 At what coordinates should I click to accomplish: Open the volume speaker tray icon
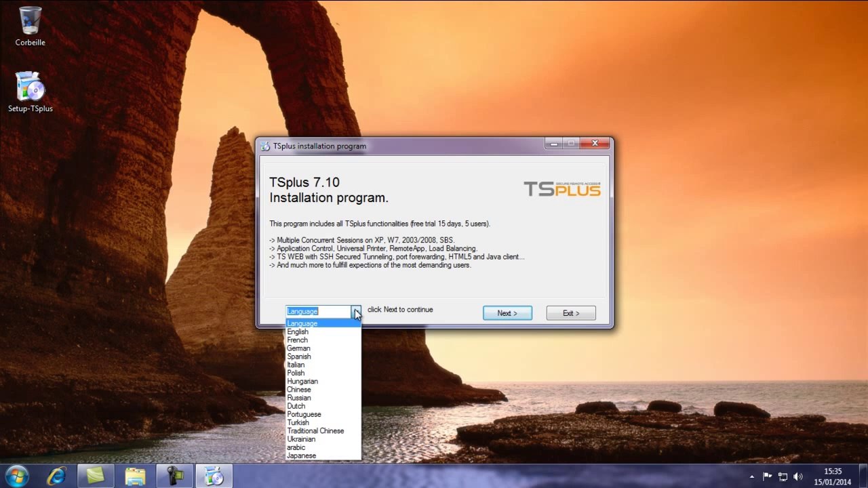[x=797, y=476]
